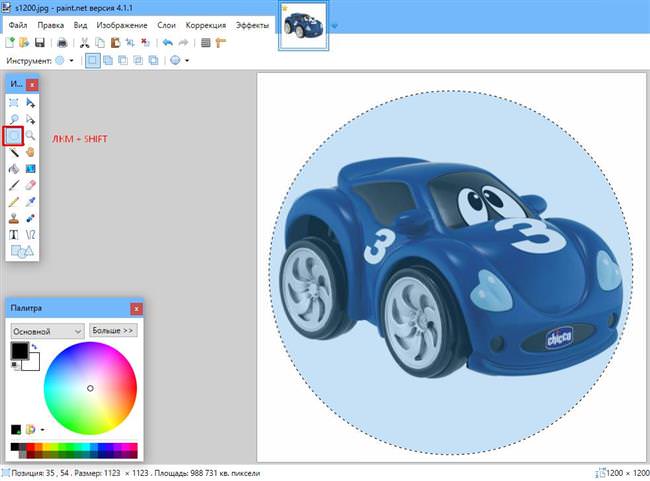The image size is (650, 481).
Task: Select the Shapes tool
Action: (x=22, y=251)
